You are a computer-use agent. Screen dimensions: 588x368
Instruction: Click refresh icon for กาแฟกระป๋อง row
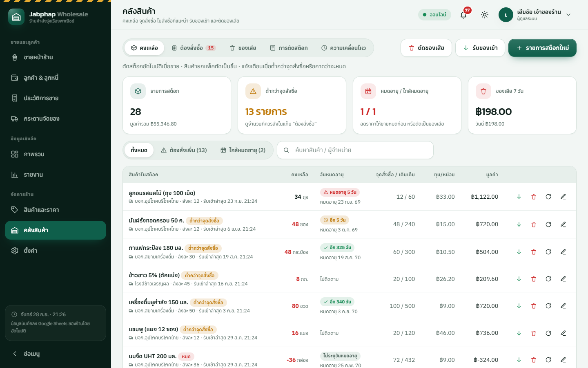pos(548,252)
